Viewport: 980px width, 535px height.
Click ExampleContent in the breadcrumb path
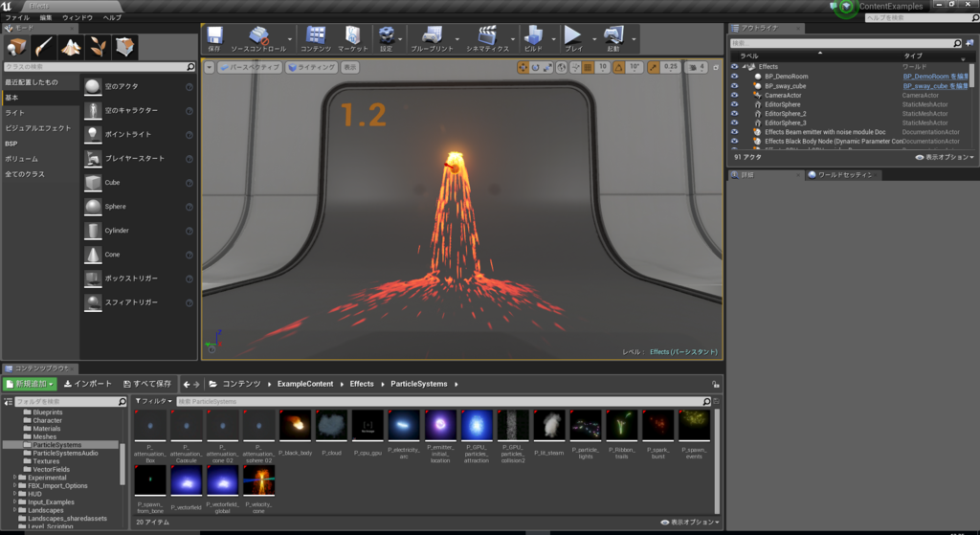coord(305,384)
